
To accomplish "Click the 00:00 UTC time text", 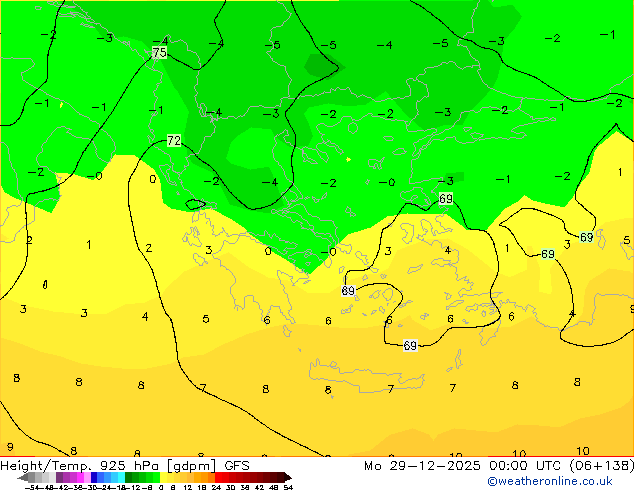I will click(527, 466).
